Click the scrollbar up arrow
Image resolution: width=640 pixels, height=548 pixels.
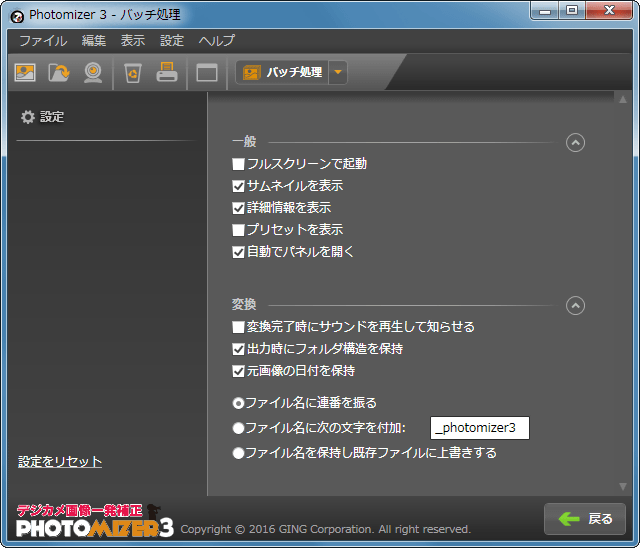click(623, 99)
